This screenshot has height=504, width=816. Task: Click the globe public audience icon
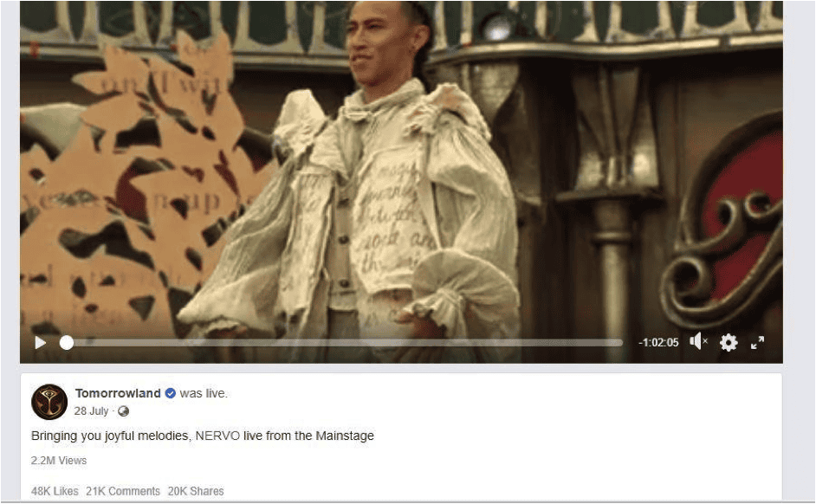tap(123, 411)
